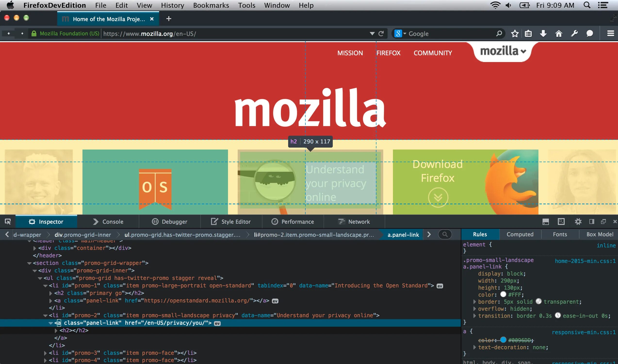Switch to the Computed tab

click(520, 235)
